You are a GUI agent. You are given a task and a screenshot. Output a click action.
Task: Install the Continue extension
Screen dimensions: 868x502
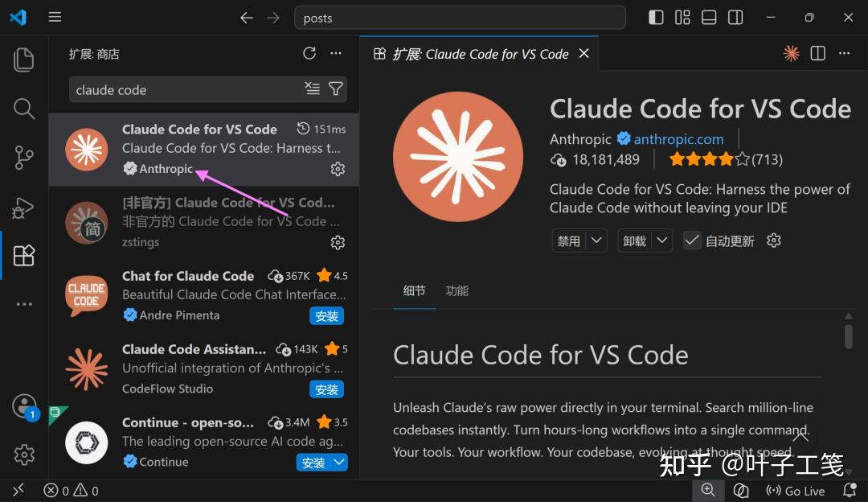click(313, 463)
